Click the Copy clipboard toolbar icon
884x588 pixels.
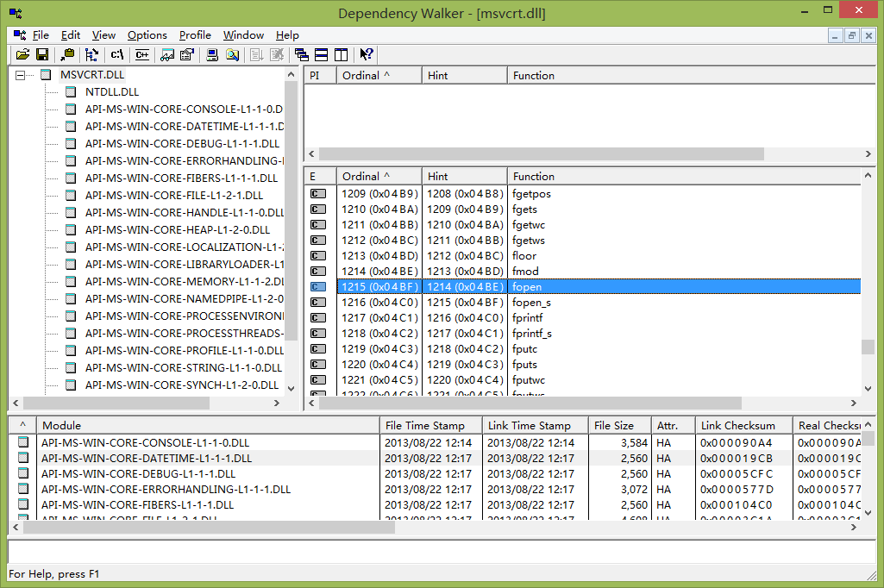point(67,54)
